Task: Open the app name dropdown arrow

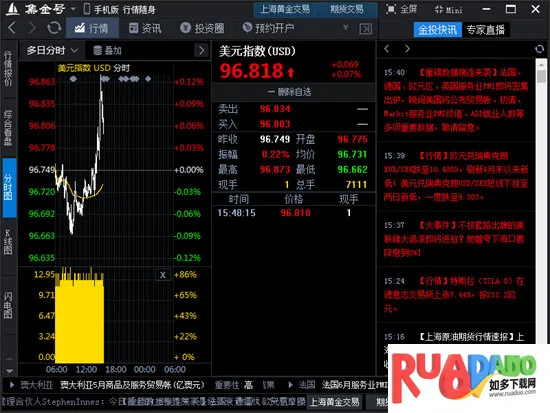Action: (73, 8)
